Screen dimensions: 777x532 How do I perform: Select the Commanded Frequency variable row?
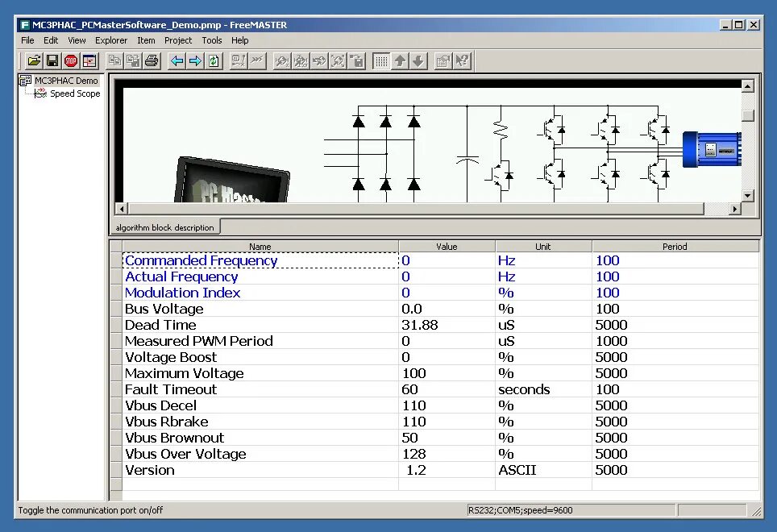click(441, 260)
